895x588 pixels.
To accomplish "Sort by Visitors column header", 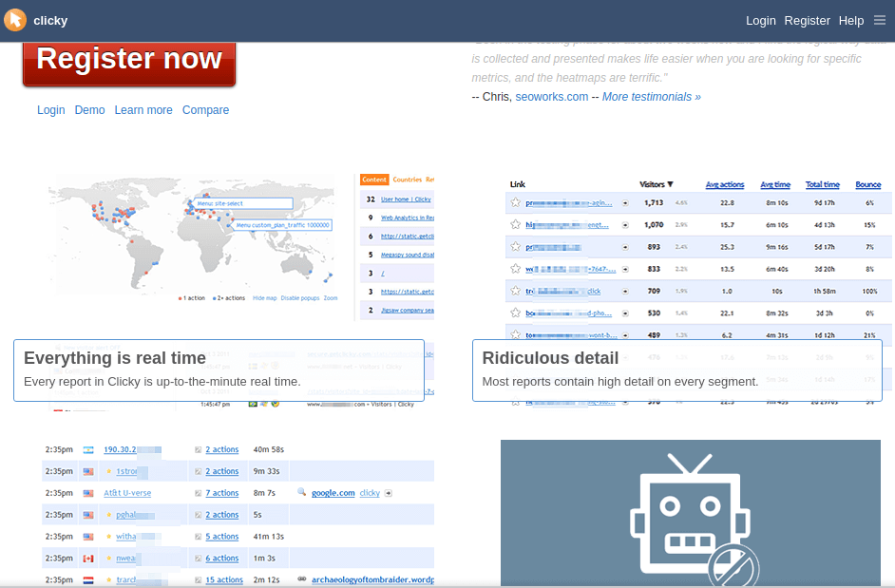I will 657,184.
